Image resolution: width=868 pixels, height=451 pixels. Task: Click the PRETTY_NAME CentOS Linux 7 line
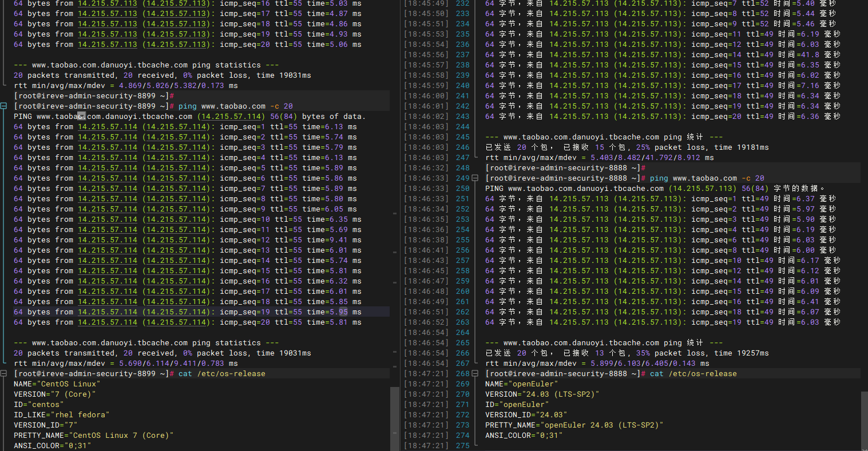click(93, 436)
